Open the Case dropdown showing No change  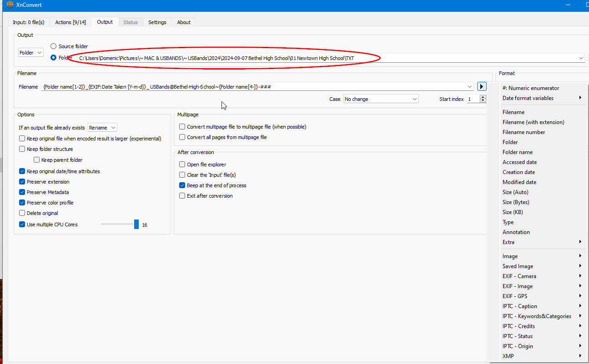coord(381,99)
